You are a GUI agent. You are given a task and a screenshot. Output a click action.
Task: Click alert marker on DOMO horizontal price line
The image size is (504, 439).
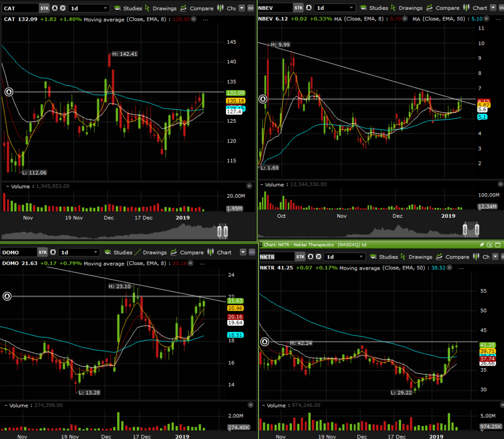(x=7, y=296)
